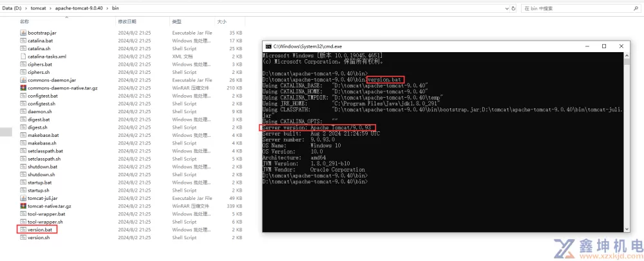Click the bin breadcrumb segment
The height and width of the screenshot is (261, 644).
tap(116, 8)
